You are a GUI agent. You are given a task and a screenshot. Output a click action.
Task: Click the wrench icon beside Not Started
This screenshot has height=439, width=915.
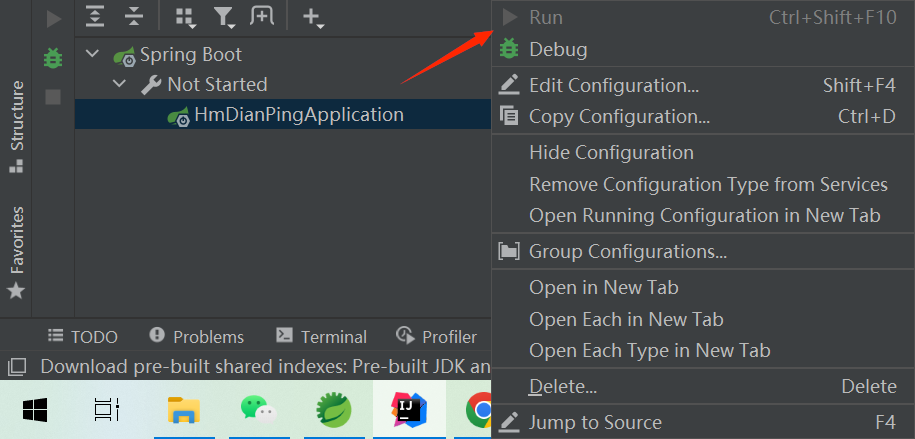click(151, 85)
